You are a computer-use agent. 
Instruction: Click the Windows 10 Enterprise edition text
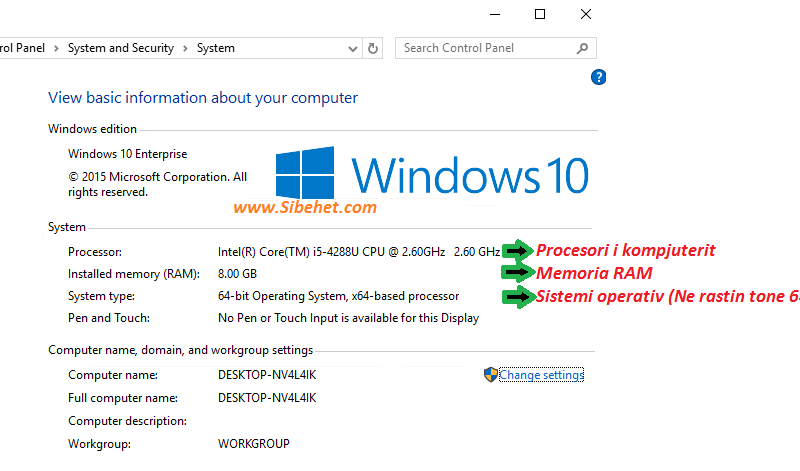click(128, 154)
